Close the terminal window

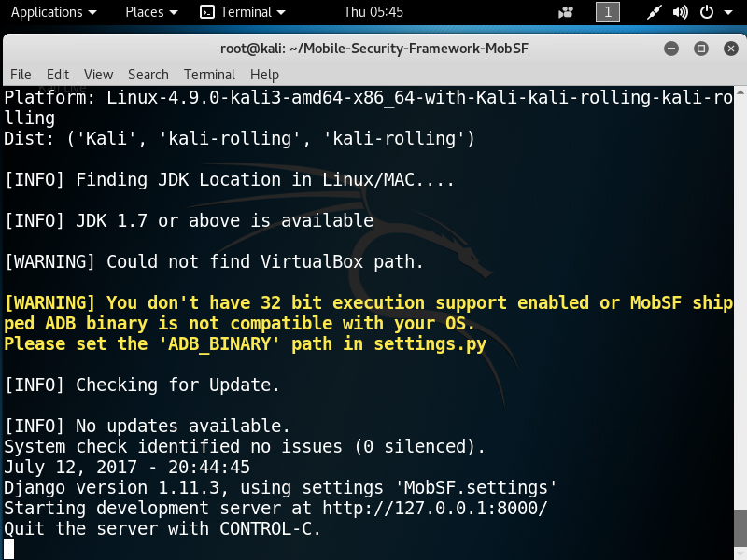[731, 49]
